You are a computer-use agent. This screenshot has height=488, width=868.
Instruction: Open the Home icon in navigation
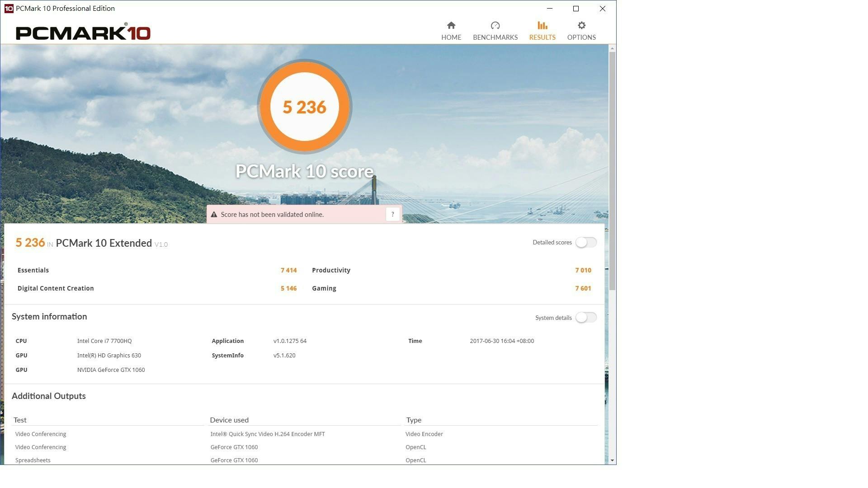(x=451, y=25)
